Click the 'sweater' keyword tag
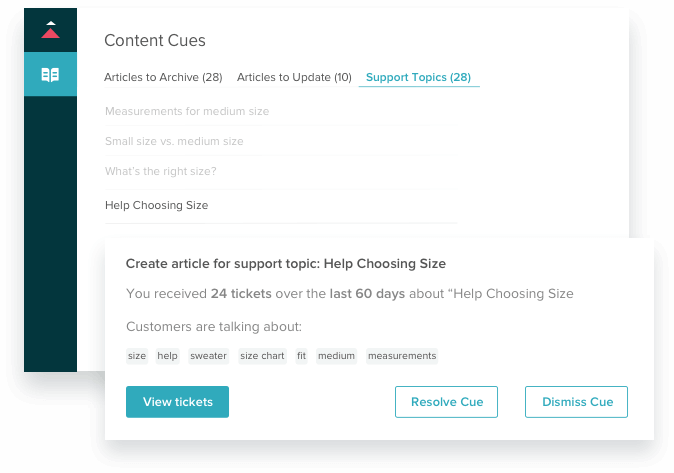The height and width of the screenshot is (473, 674). [x=208, y=356]
